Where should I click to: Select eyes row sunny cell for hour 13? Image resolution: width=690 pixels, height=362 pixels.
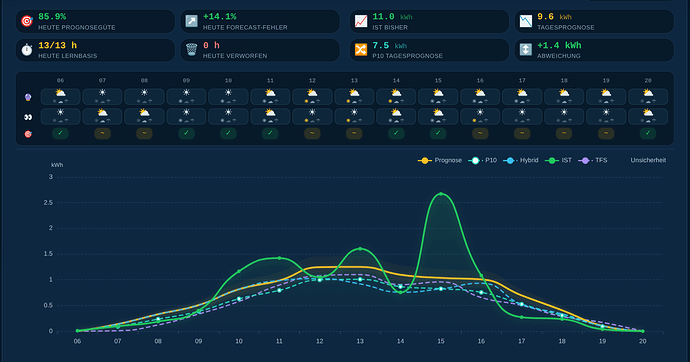354,117
